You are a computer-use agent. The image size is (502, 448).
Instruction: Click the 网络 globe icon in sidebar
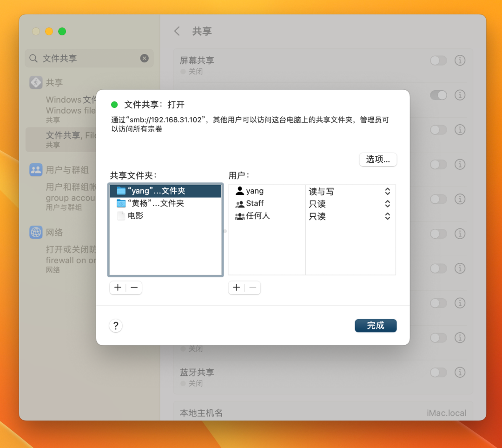click(36, 232)
